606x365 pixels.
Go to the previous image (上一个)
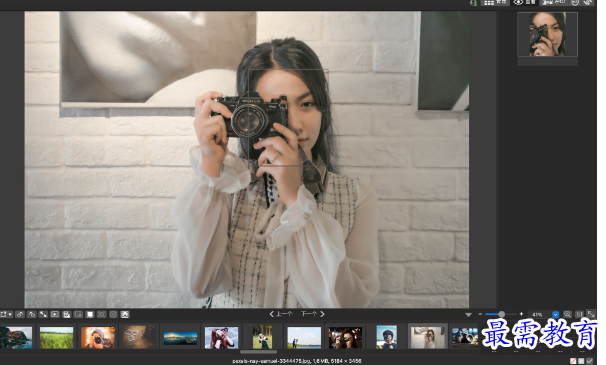(281, 314)
